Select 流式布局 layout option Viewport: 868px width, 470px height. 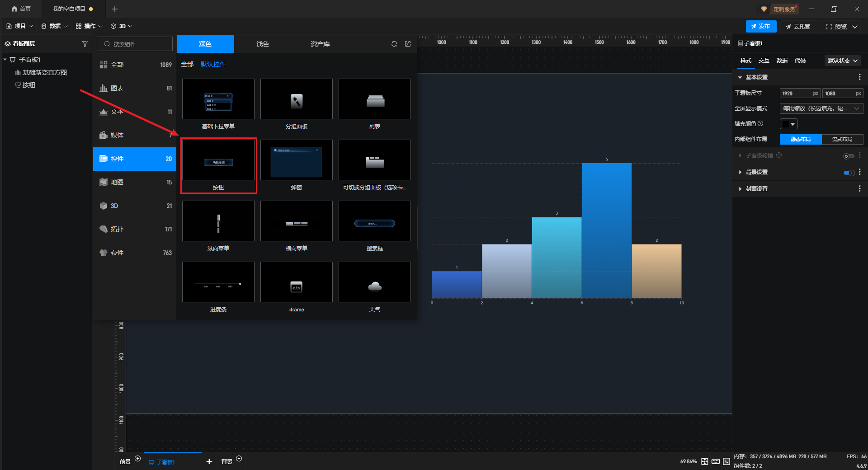[x=842, y=139]
